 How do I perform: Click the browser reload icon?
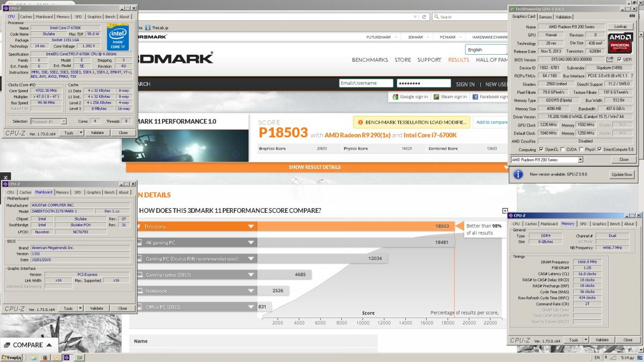425,17
